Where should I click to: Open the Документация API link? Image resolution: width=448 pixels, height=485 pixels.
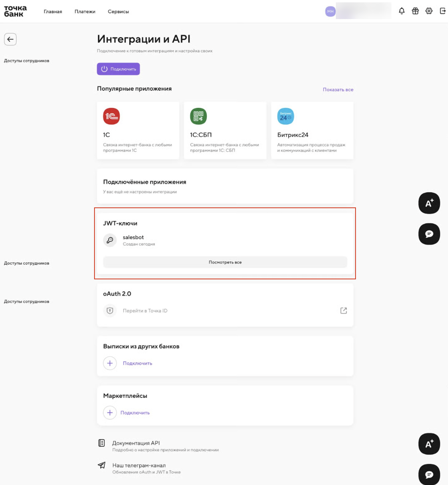[136, 443]
